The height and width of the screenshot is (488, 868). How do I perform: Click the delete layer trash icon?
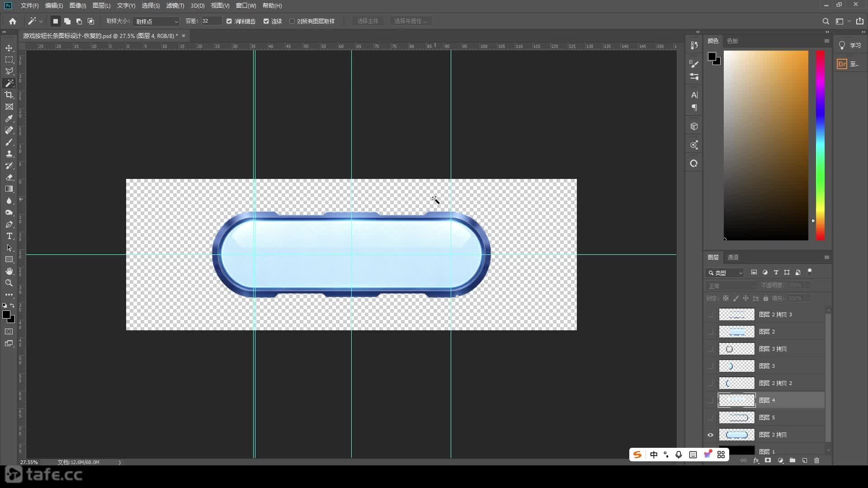coord(816,460)
